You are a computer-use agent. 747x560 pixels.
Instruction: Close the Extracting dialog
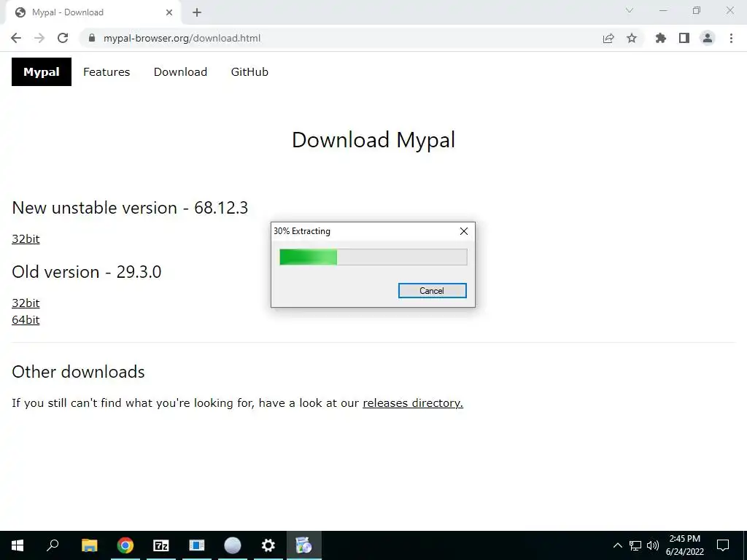463,231
